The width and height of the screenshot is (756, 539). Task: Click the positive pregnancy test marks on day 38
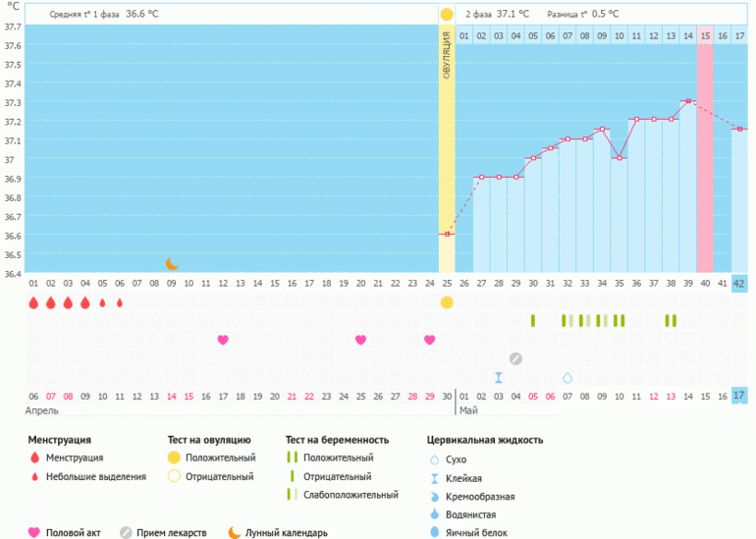tap(671, 320)
